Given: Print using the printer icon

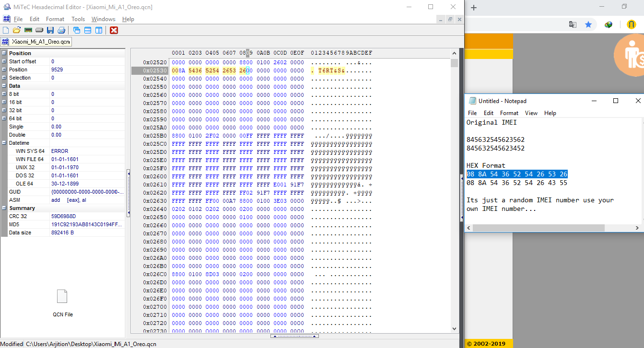Looking at the screenshot, I should click(x=61, y=30).
